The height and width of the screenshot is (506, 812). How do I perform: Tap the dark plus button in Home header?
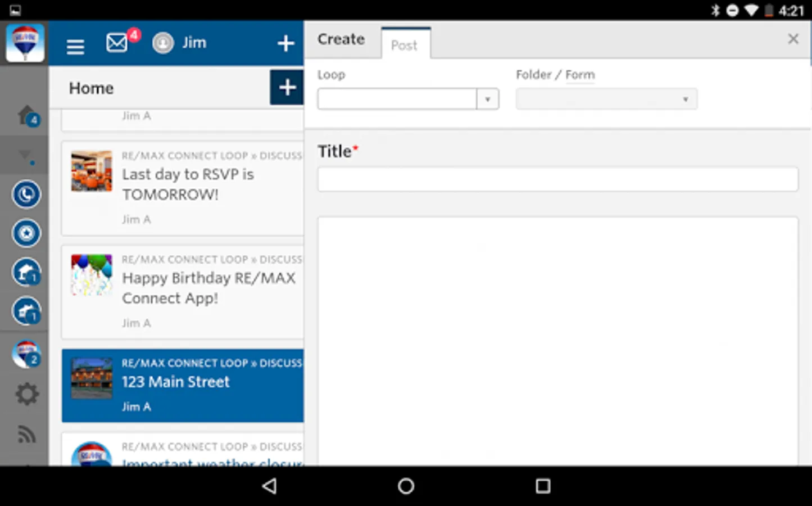point(287,87)
